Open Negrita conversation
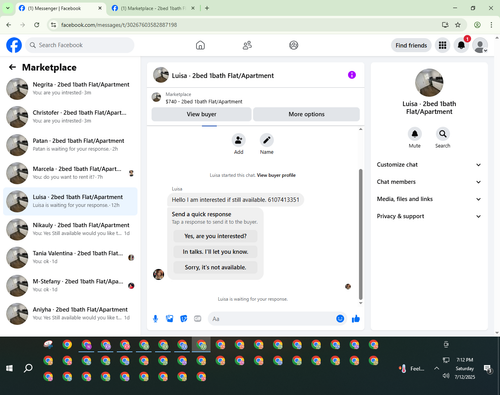The width and height of the screenshot is (500, 395). point(70,89)
